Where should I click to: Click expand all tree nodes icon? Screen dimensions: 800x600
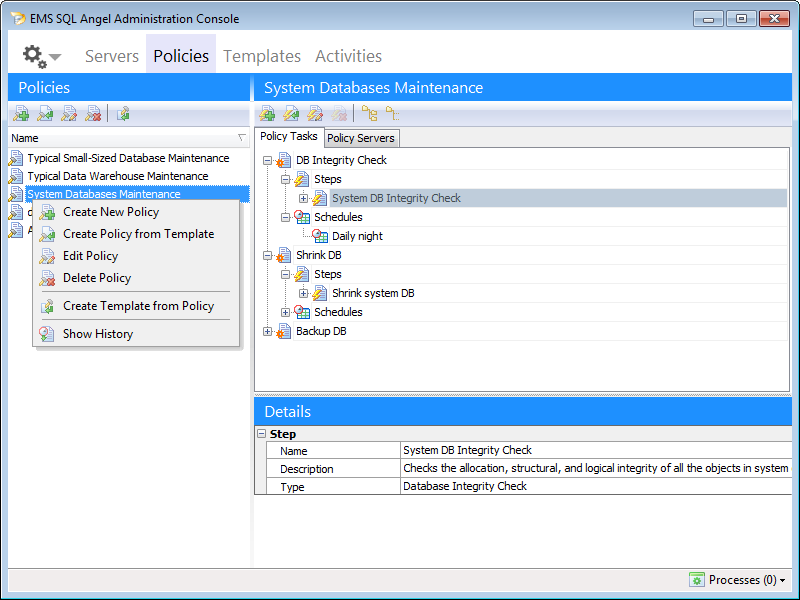369,113
